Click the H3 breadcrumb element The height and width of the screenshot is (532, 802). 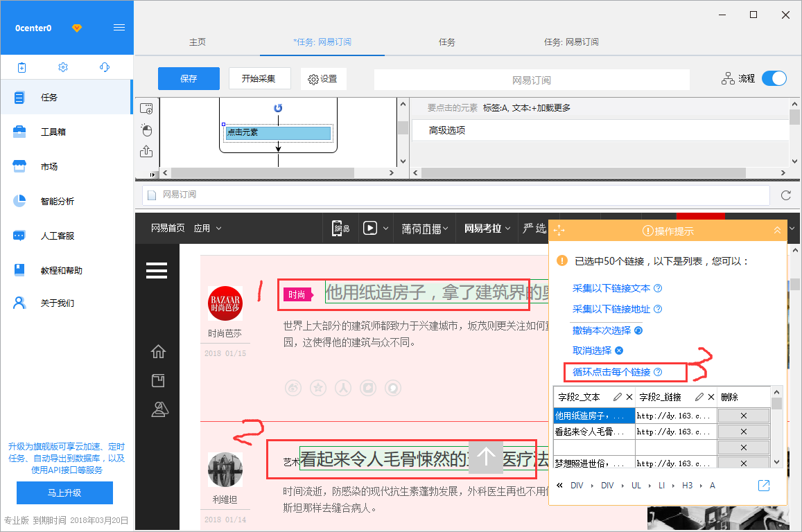(x=688, y=486)
